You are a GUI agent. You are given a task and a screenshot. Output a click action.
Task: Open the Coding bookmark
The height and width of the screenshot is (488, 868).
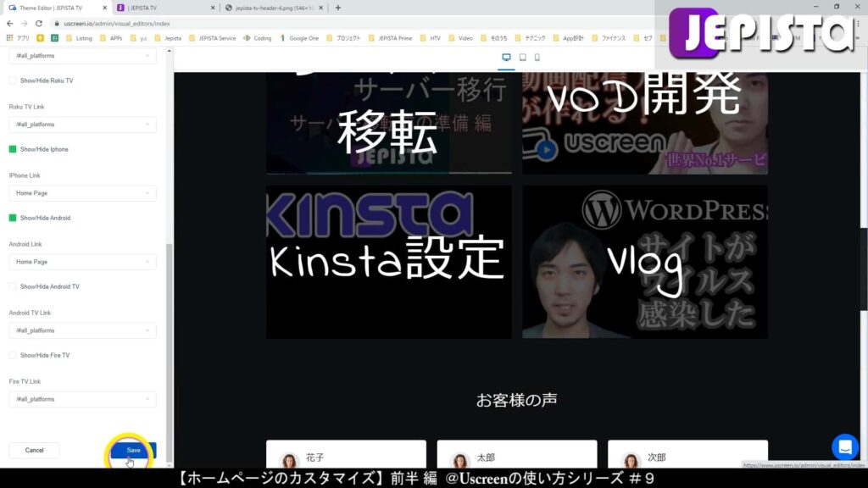(x=258, y=38)
